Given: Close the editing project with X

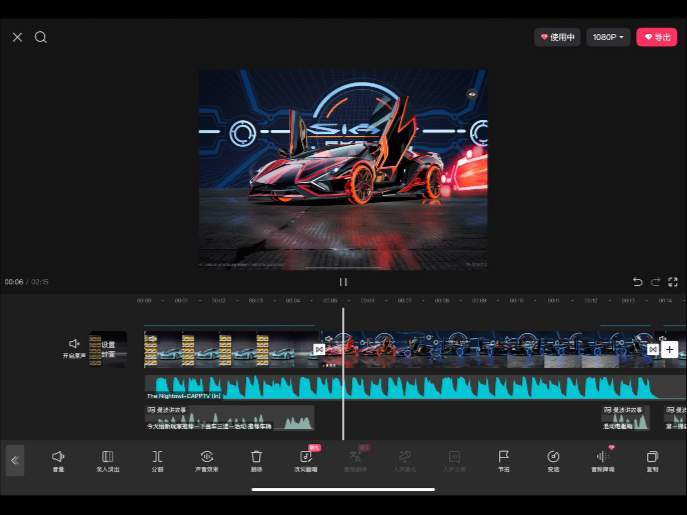Looking at the screenshot, I should click(18, 37).
